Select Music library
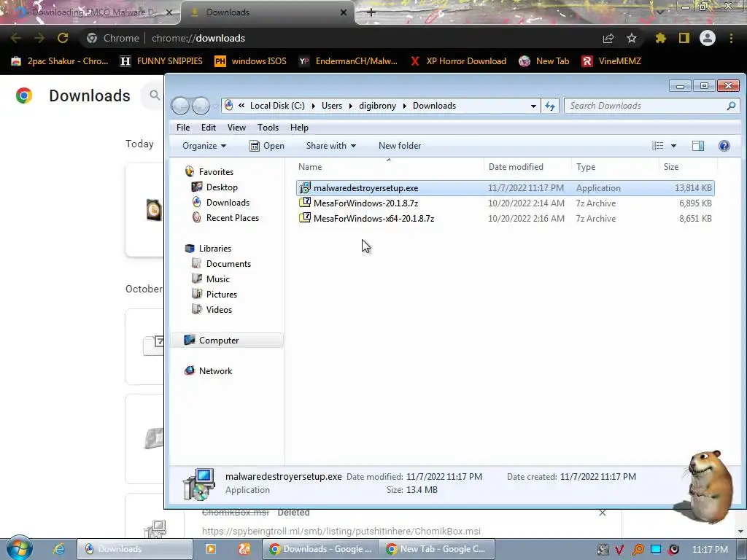The image size is (747, 560). pyautogui.click(x=217, y=279)
